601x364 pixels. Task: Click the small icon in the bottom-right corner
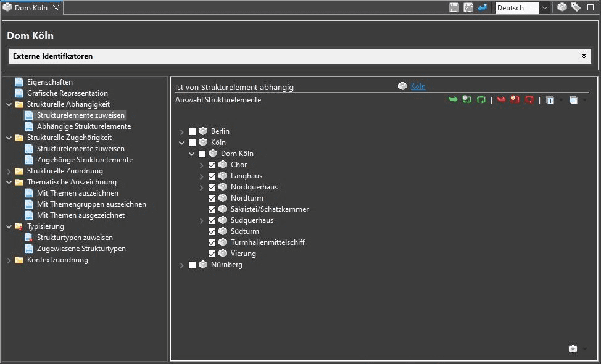[573, 349]
